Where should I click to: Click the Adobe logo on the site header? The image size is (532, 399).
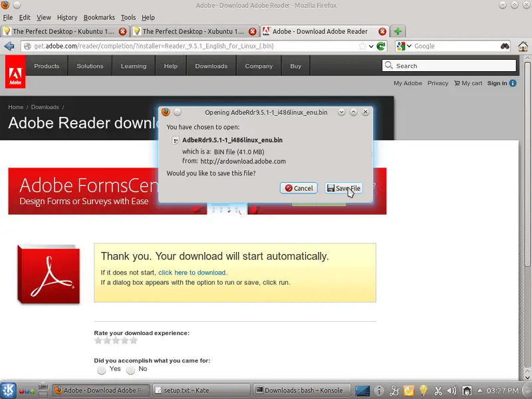(15, 72)
